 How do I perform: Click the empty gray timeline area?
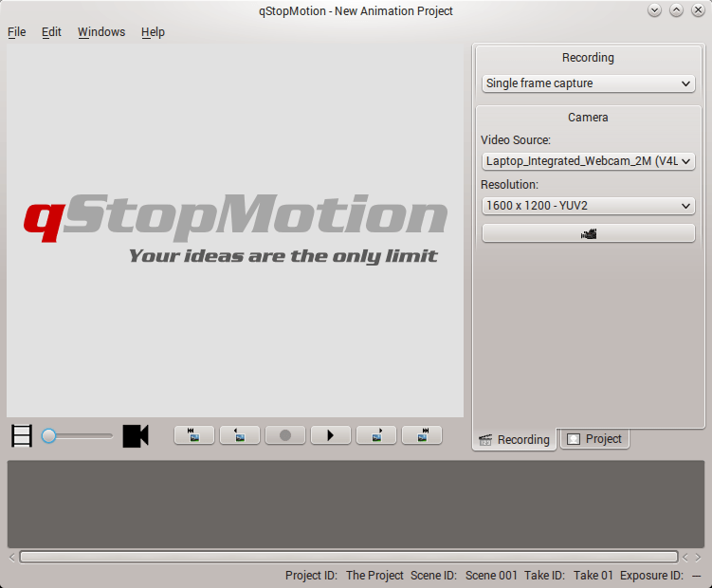tap(356, 504)
